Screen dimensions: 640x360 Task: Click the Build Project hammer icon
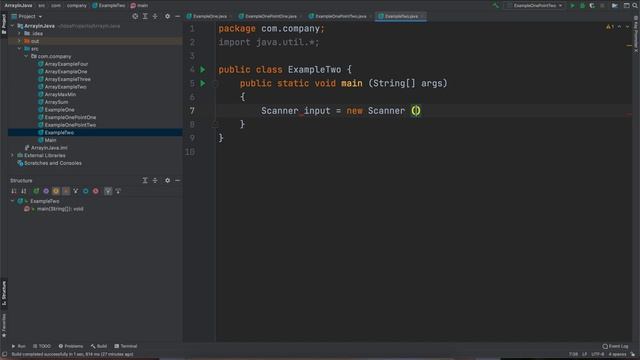(x=496, y=5)
